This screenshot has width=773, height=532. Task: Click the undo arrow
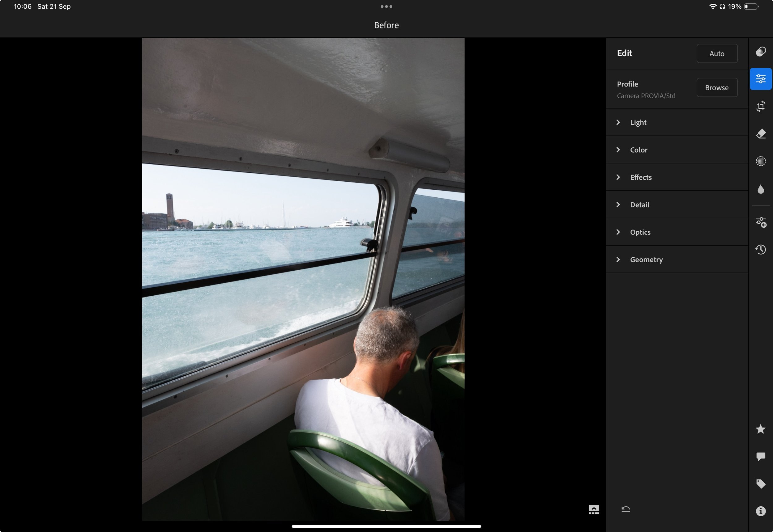click(x=626, y=509)
